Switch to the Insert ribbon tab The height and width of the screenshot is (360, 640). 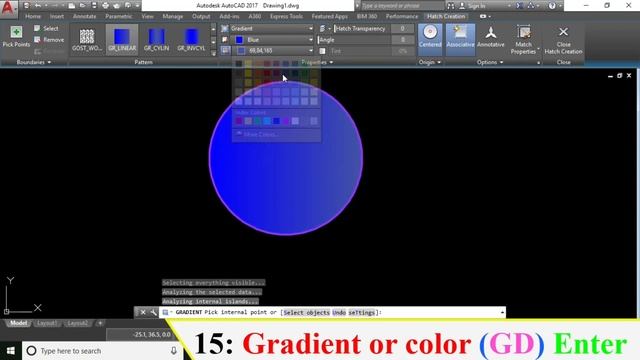pos(57,16)
